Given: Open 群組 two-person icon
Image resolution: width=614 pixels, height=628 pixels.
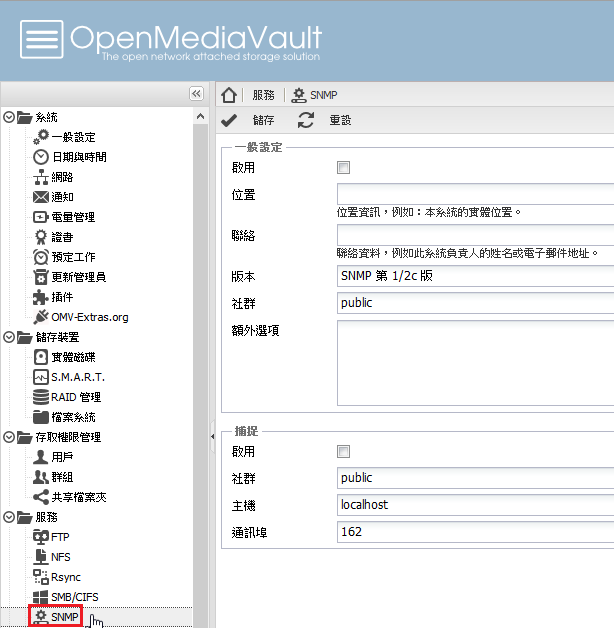Looking at the screenshot, I should [41, 477].
